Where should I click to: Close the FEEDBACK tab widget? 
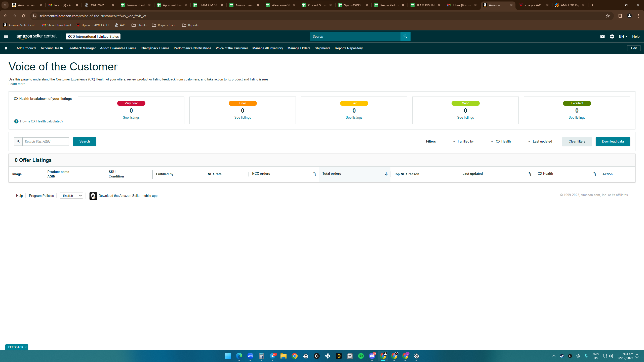[x=25, y=347]
